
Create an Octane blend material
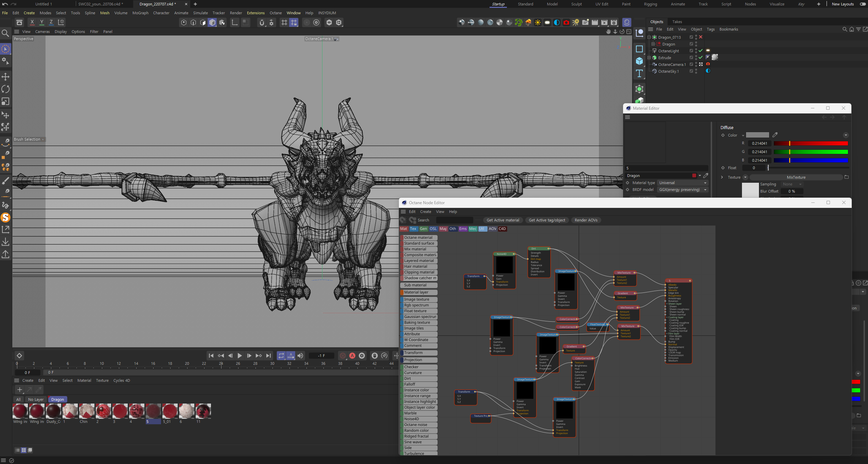[471, 22]
